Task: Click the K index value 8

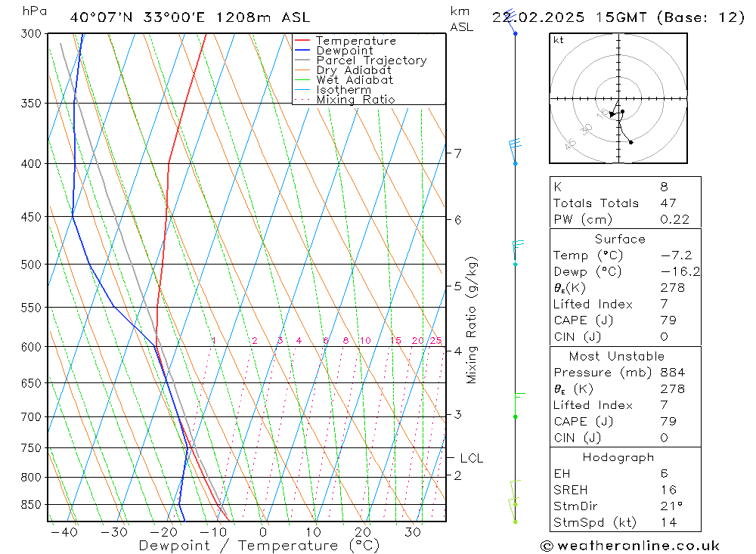Action: (x=664, y=187)
